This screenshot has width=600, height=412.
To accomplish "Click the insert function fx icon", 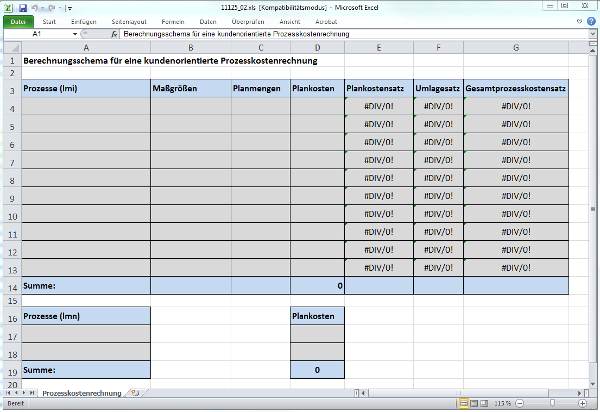I will pyautogui.click(x=113, y=34).
